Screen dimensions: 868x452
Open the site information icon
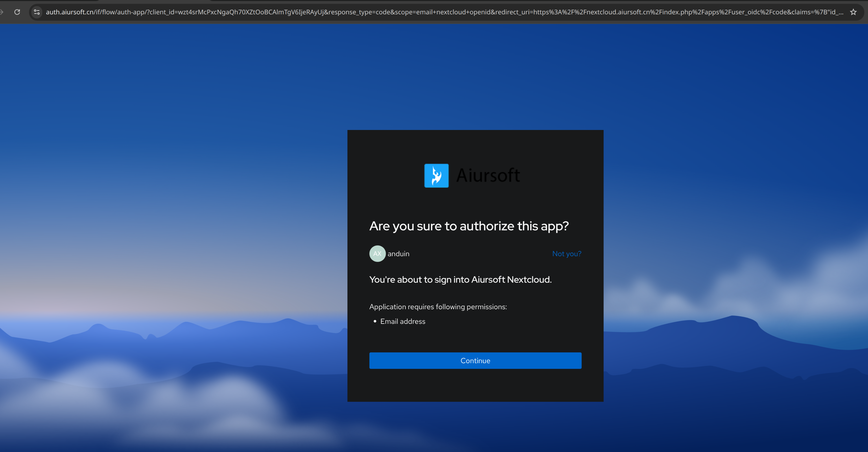click(37, 12)
